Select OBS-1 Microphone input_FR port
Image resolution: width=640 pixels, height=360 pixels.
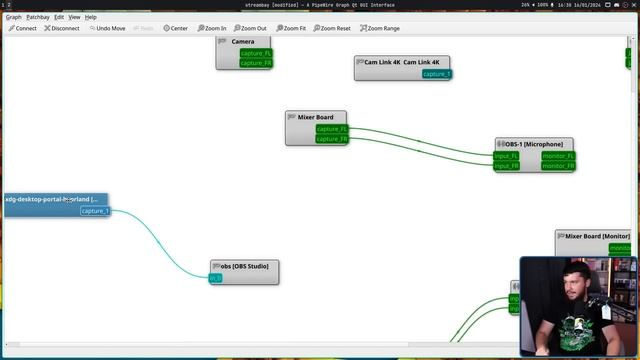pyautogui.click(x=506, y=166)
